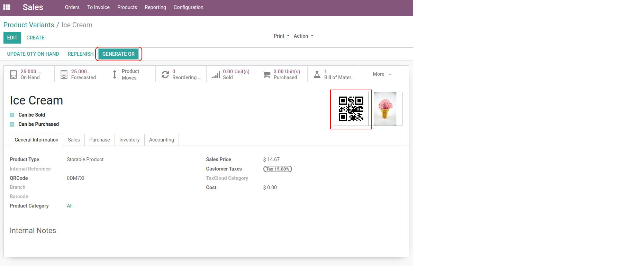Open the Reporting menu

pyautogui.click(x=155, y=7)
